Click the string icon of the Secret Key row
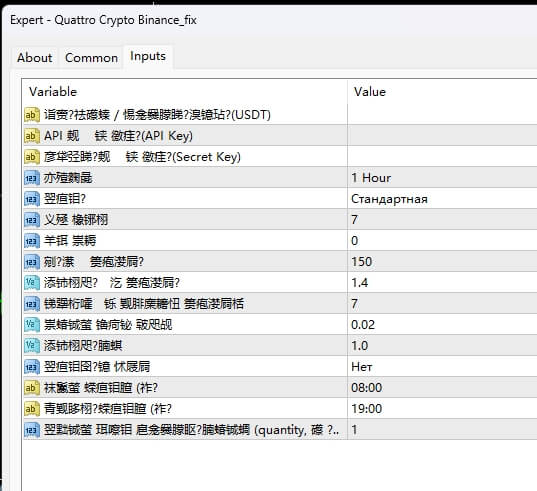 pyautogui.click(x=32, y=157)
